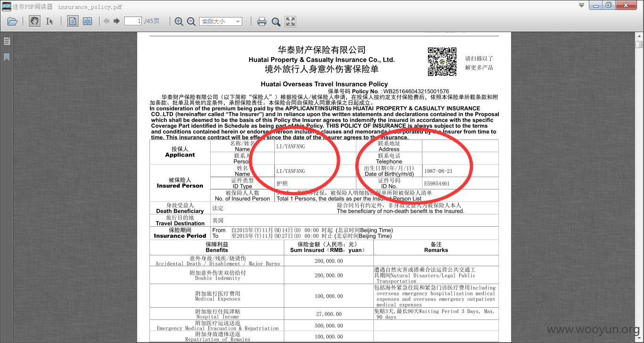Switch to two-page facing view mode

pyautogui.click(x=87, y=21)
